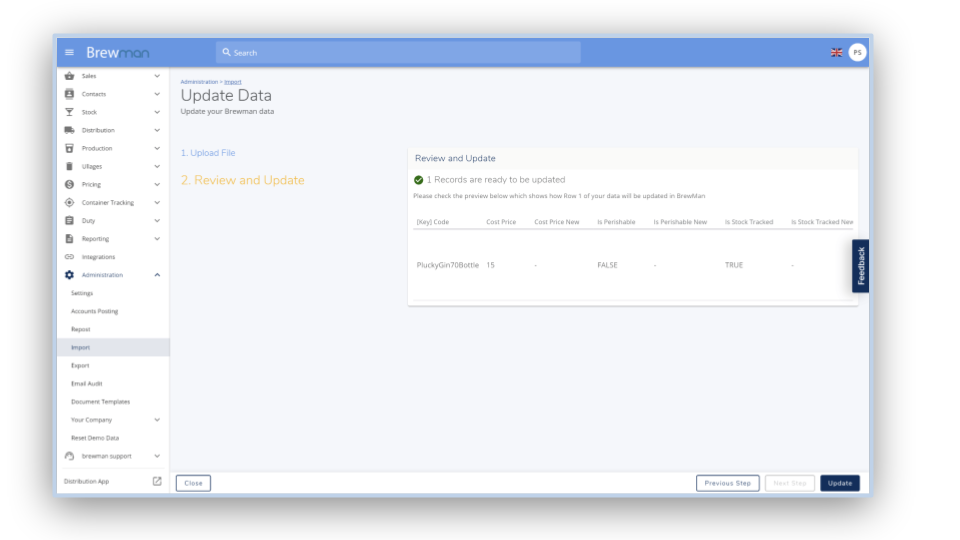
Task: Click the Ullages bin icon
Action: (69, 166)
